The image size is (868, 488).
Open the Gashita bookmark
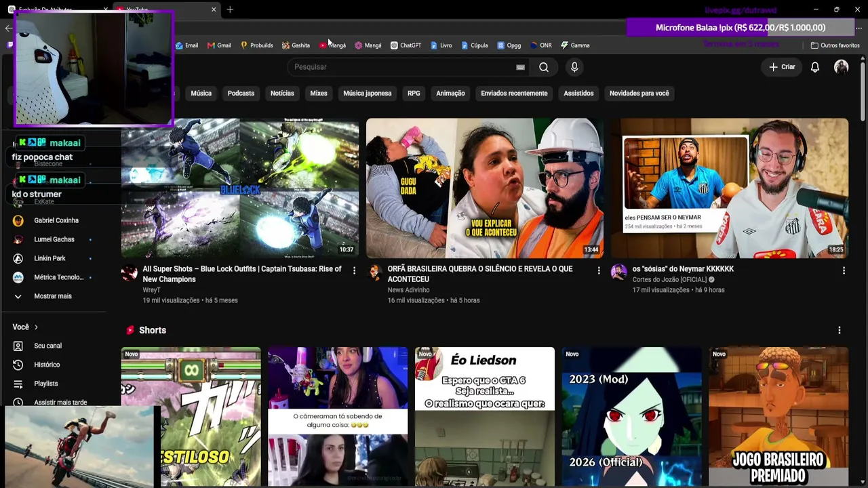pyautogui.click(x=296, y=45)
